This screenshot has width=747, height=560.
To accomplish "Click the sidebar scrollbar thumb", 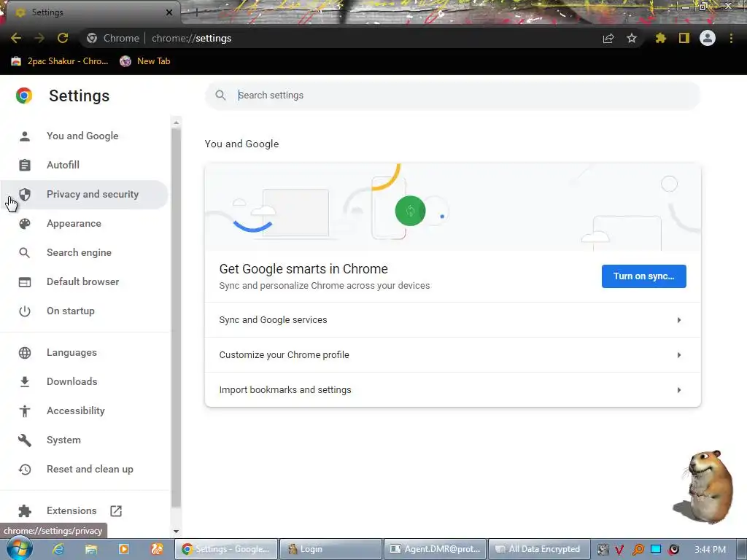I will point(177,318).
